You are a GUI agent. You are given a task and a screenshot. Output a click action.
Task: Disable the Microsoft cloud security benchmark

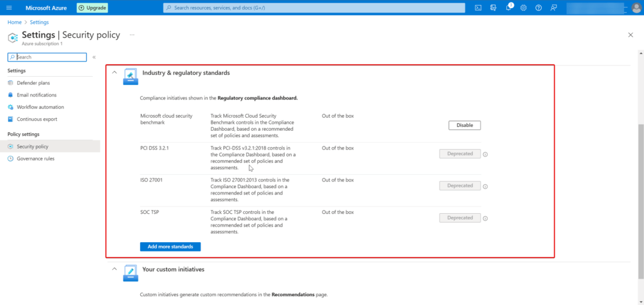465,125
